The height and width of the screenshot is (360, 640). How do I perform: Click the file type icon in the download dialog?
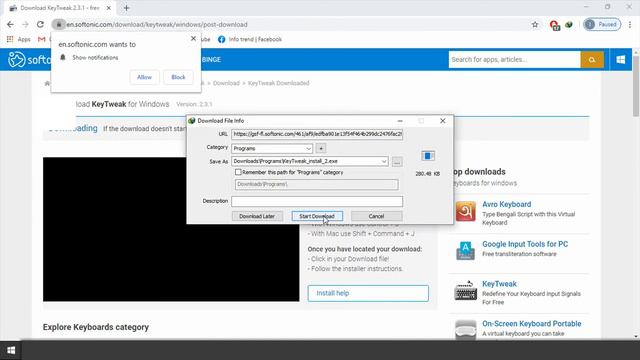(428, 156)
